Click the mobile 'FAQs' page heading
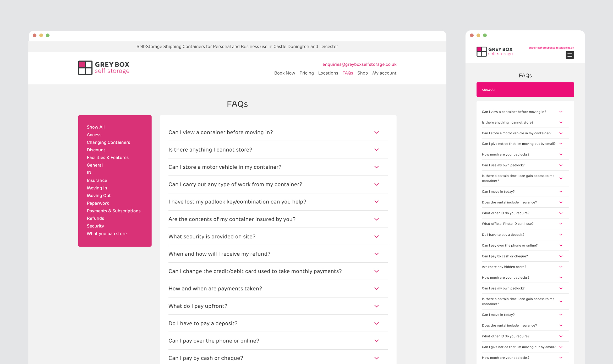 pyautogui.click(x=525, y=76)
